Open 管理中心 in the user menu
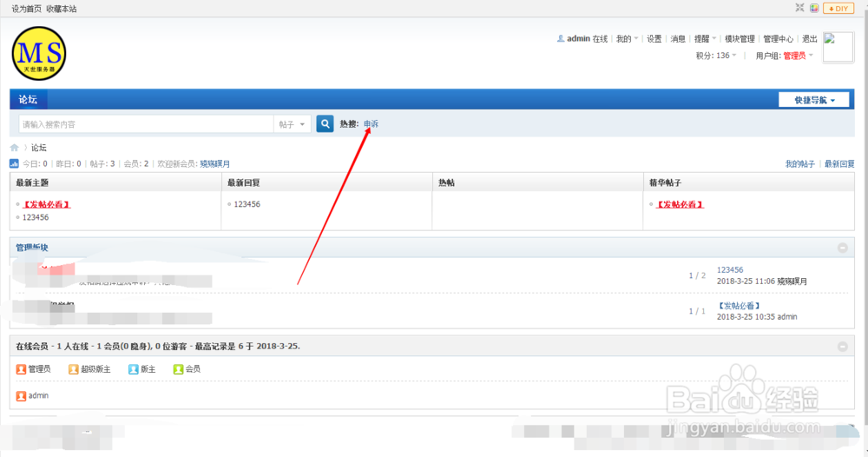Viewport: 868px width, 457px height. pos(779,39)
